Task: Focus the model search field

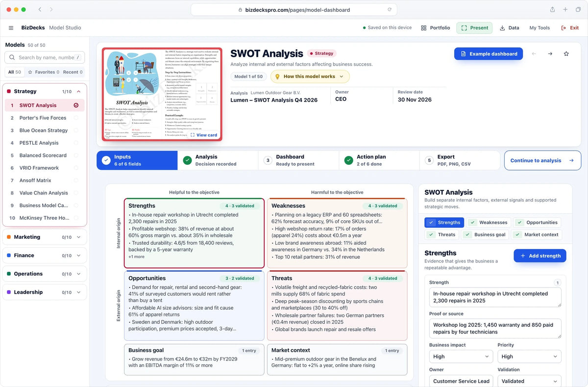Action: coord(45,57)
